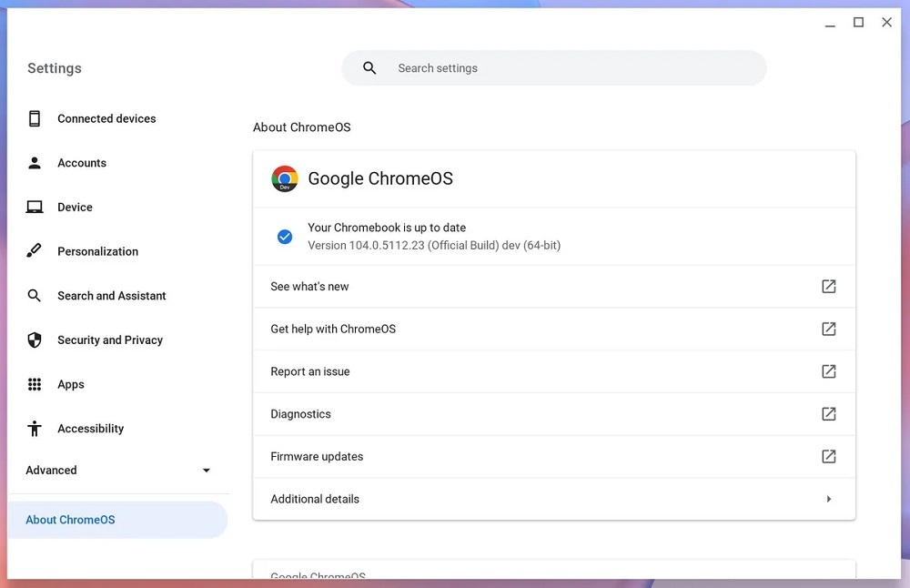Open the About ChromeOS menu item
The image size is (910, 588).
click(x=71, y=520)
